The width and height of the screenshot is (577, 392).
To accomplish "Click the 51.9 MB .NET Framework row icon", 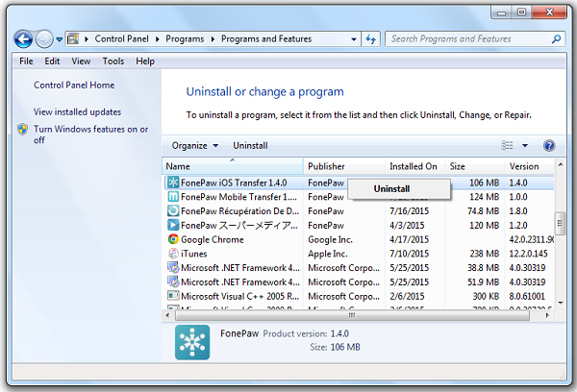I will [173, 282].
